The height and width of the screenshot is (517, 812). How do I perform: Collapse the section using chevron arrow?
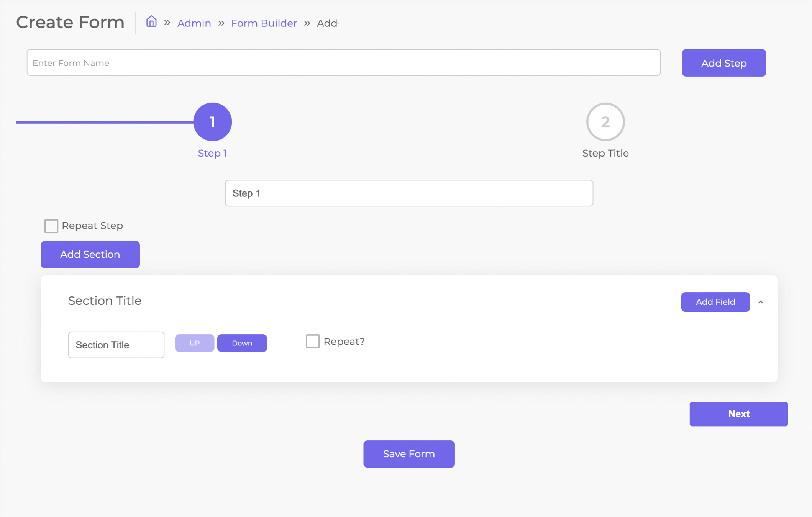coord(761,302)
